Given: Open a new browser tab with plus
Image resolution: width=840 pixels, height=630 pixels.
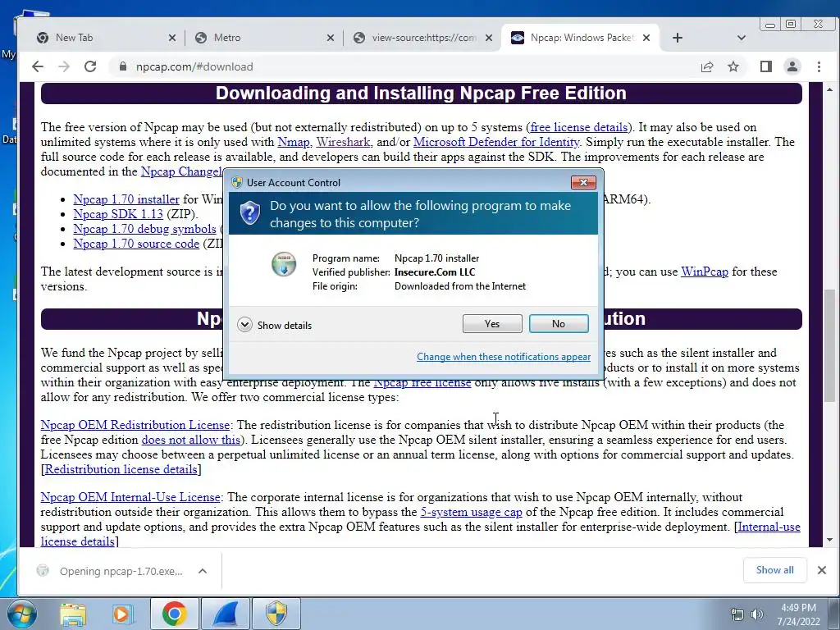Looking at the screenshot, I should click(x=677, y=38).
